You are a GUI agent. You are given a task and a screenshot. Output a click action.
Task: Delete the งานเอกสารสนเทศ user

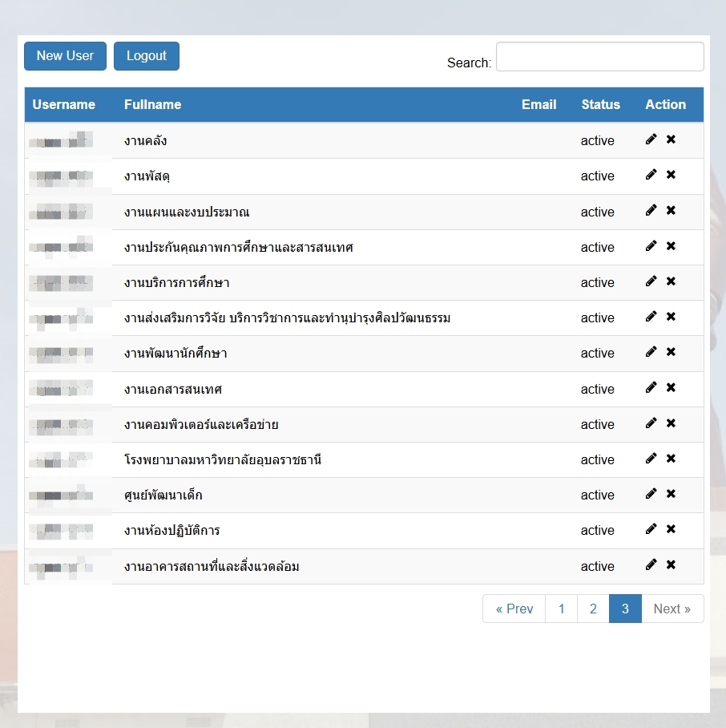tap(671, 388)
